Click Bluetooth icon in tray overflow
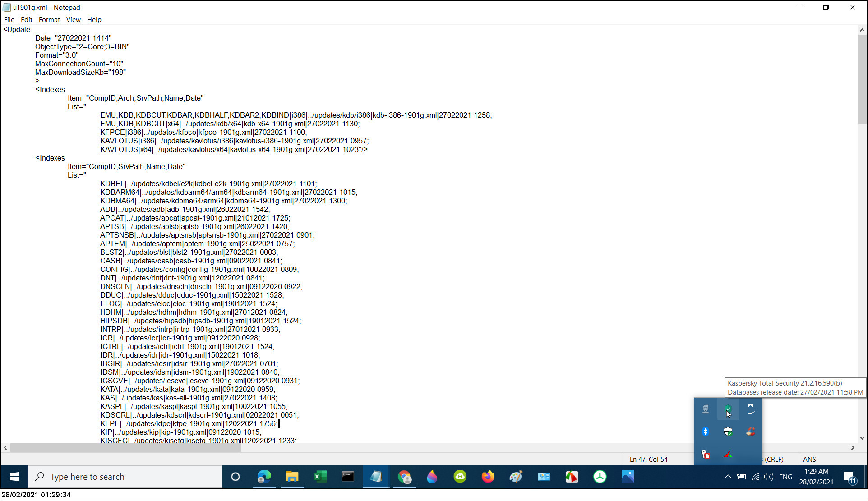This screenshot has height=501, width=868. [x=706, y=432]
